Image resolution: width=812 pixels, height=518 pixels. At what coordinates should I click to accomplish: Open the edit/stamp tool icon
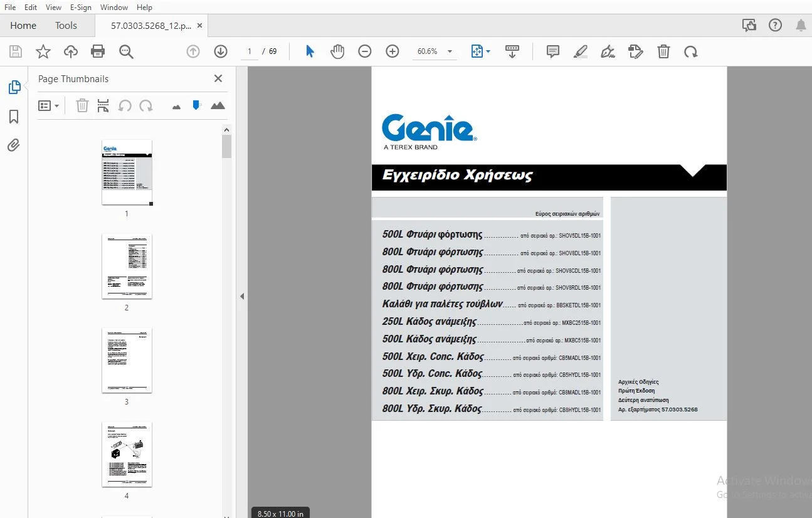click(x=635, y=51)
